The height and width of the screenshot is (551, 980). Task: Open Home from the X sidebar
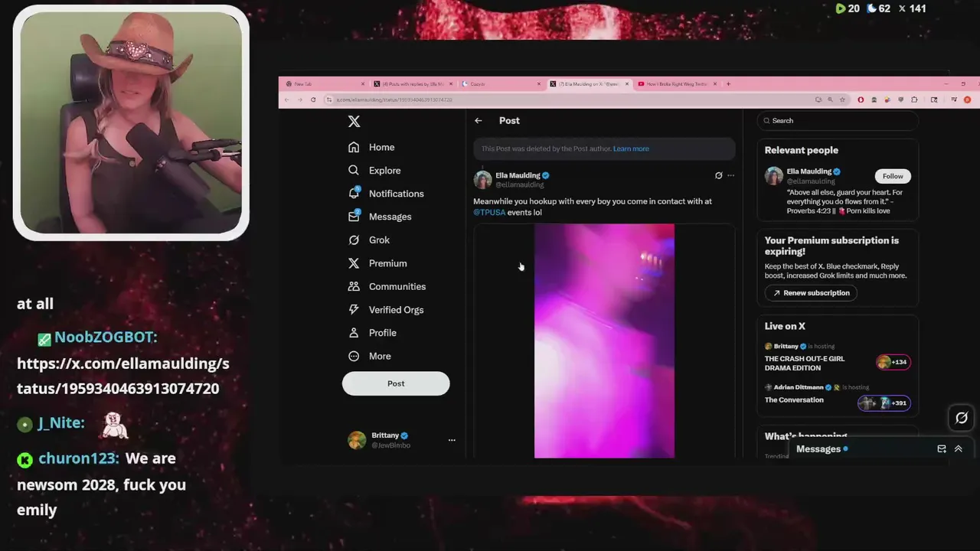coord(371,147)
